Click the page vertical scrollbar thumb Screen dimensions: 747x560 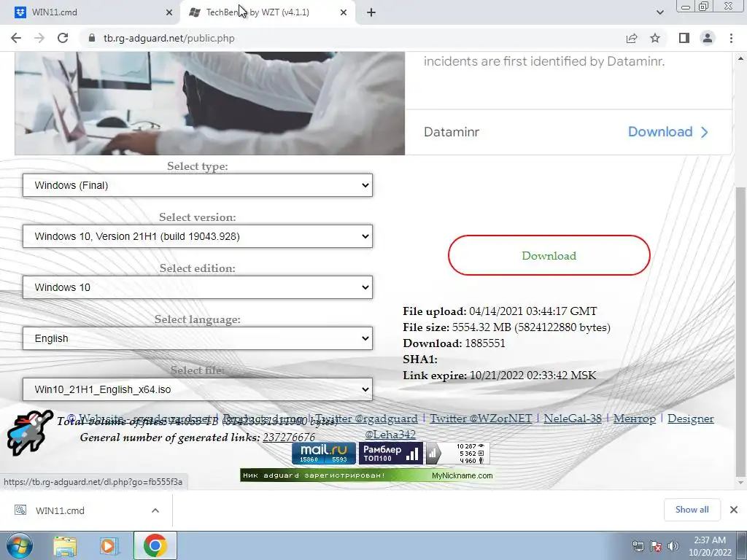coord(740,331)
